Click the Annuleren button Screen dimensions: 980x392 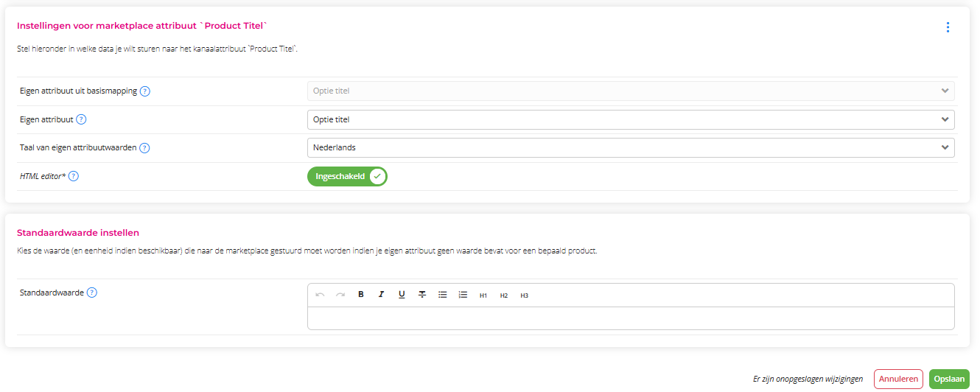[x=898, y=379]
